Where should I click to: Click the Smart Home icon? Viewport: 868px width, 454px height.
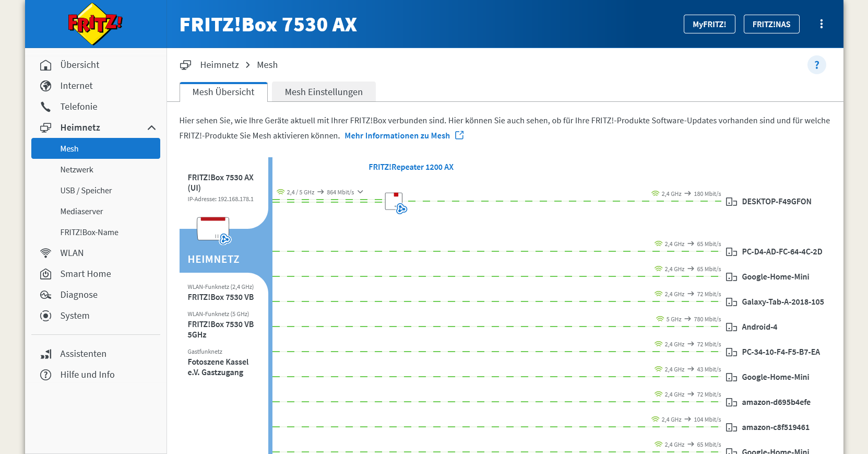pos(46,274)
